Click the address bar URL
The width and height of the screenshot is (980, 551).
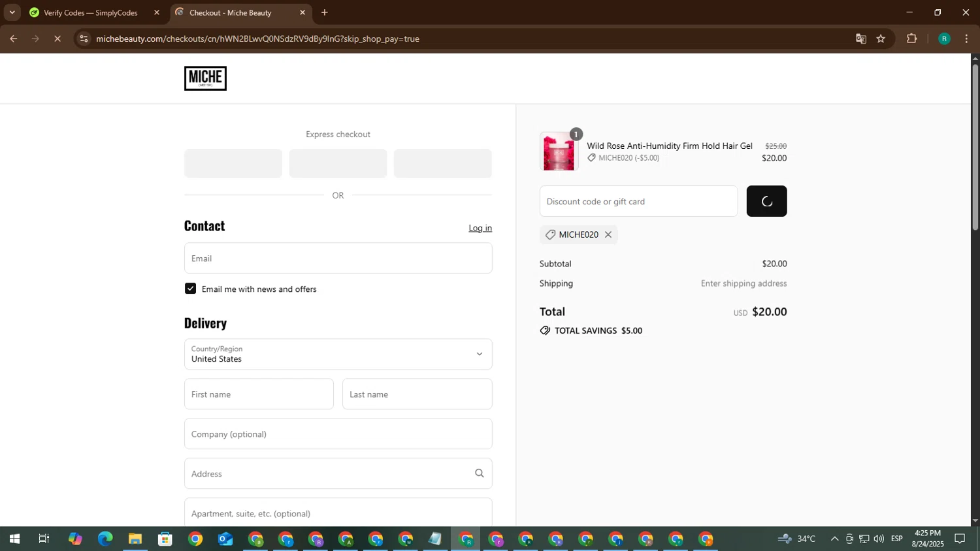(x=257, y=39)
